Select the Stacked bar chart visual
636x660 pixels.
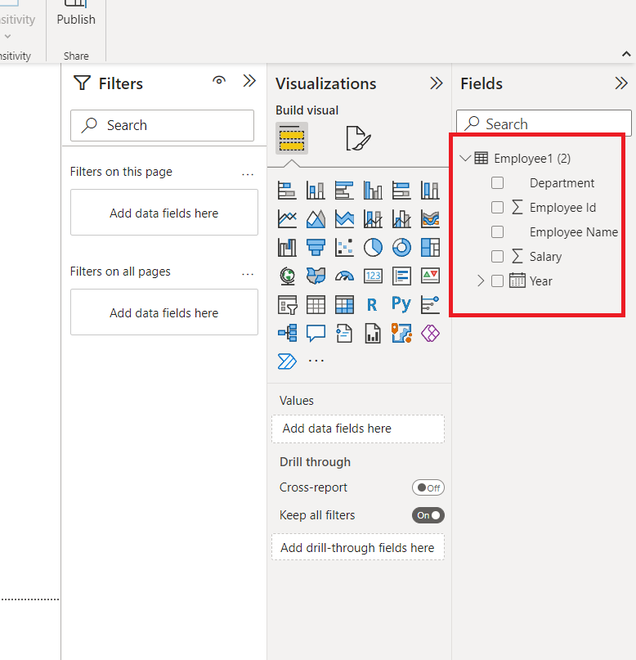coord(287,190)
